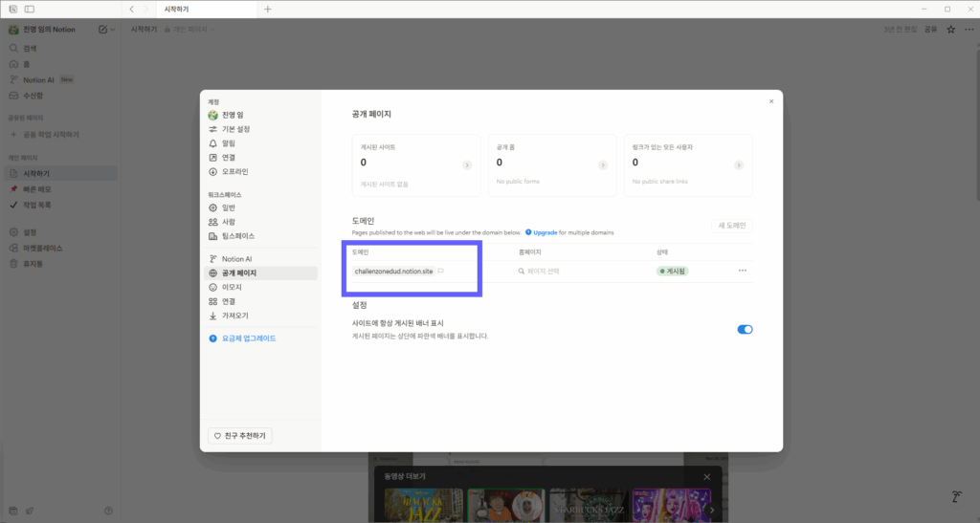This screenshot has width=980, height=523.
Task: Select 오프라인 in the settings sidebar
Action: click(260, 172)
